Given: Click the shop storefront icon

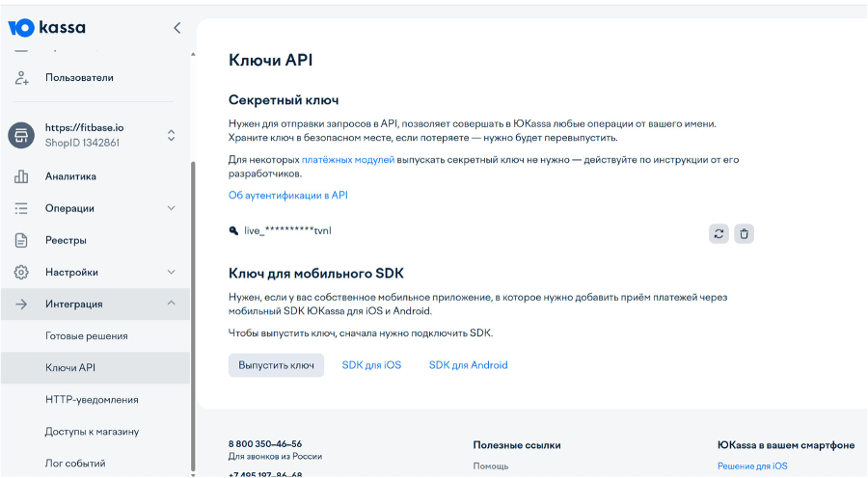Looking at the screenshot, I should [x=21, y=135].
